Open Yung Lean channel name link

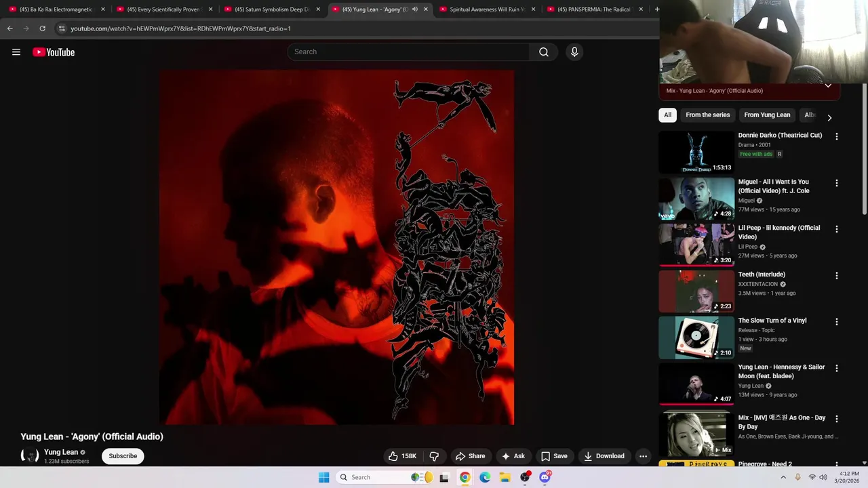[61, 452]
